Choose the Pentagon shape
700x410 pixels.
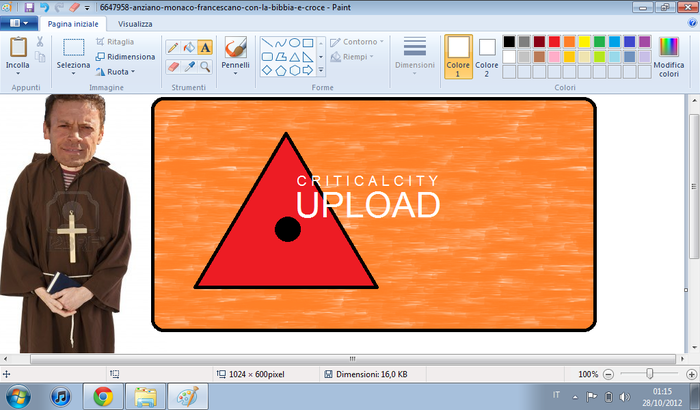click(x=280, y=70)
